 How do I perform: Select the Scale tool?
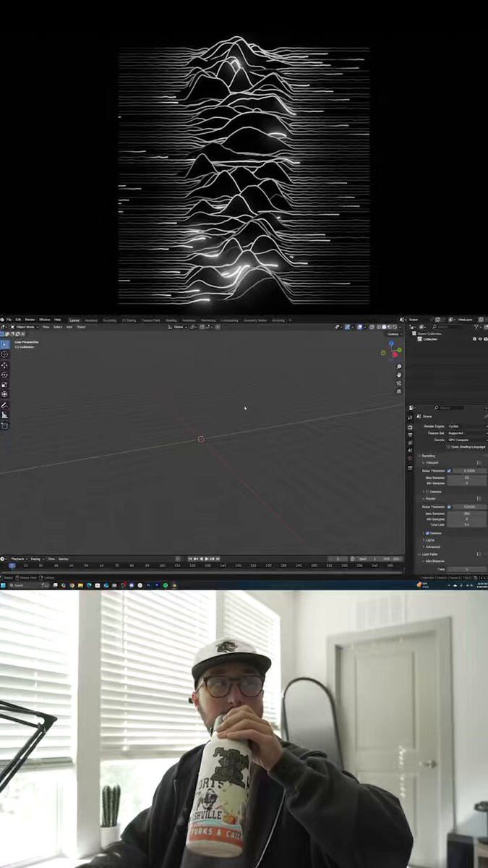4,385
